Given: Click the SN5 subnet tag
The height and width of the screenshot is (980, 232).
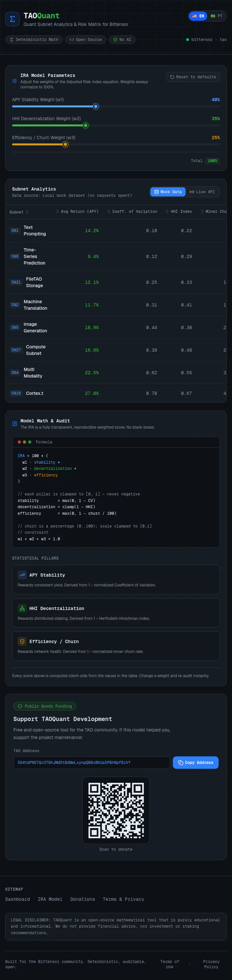Looking at the screenshot, I should pyautogui.click(x=15, y=327).
